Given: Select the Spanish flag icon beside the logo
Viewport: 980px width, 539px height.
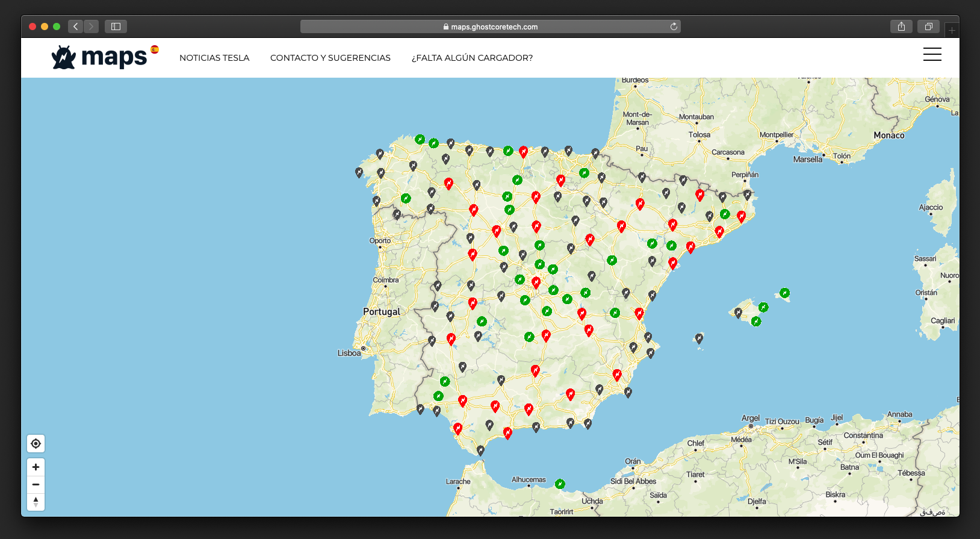Looking at the screenshot, I should 155,49.
